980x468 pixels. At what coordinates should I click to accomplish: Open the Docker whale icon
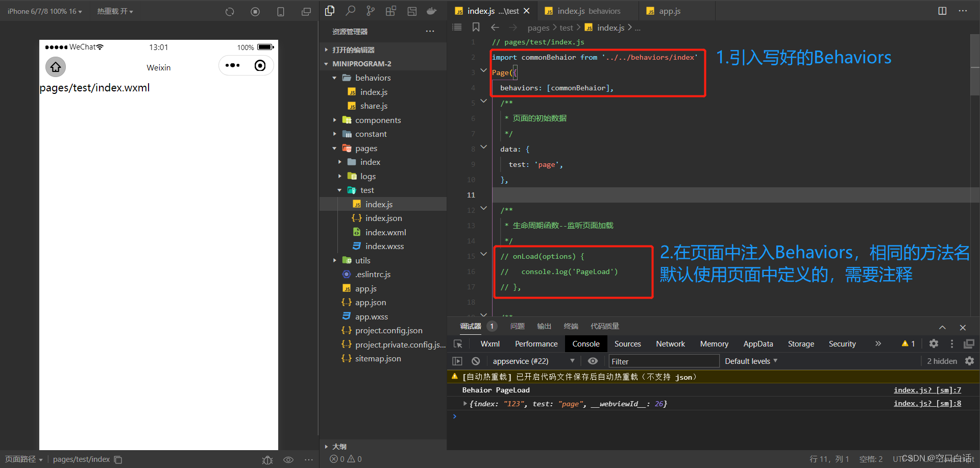(432, 11)
